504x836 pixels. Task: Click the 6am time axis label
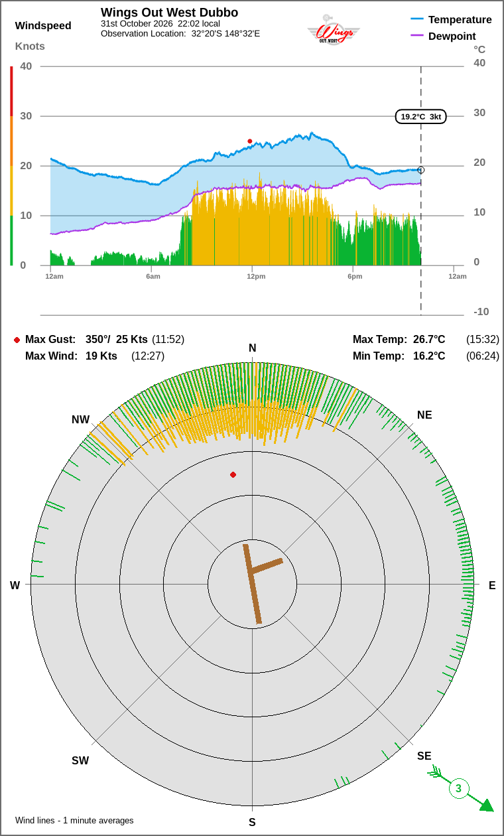point(153,276)
